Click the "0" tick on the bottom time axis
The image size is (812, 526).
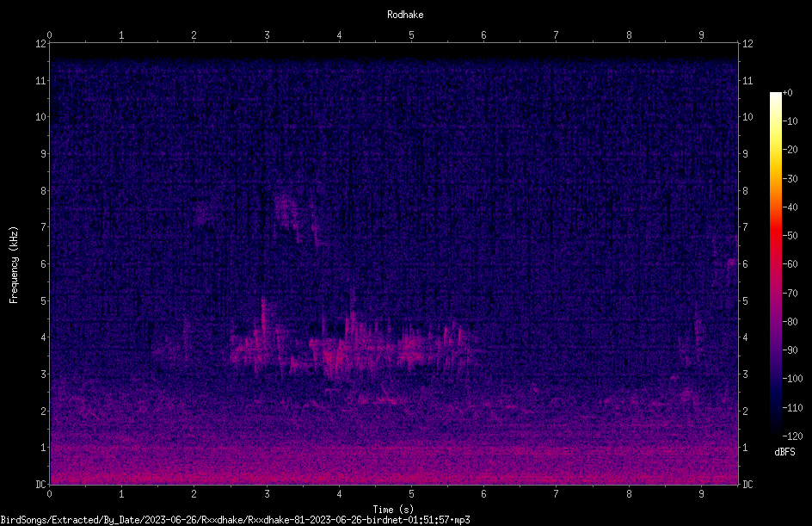point(49,494)
